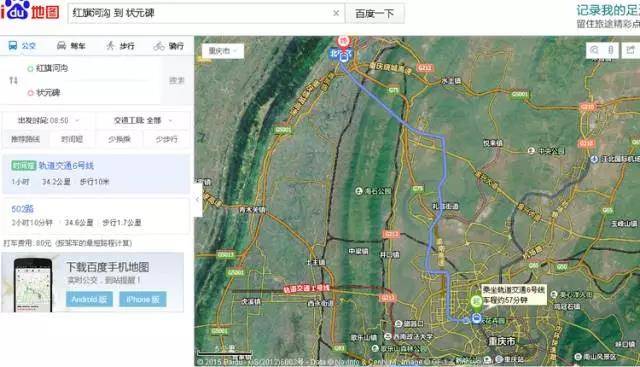Screen dimensions: 640x367
Task: Click the 江北国际机场 airport icon
Action: coord(595,159)
